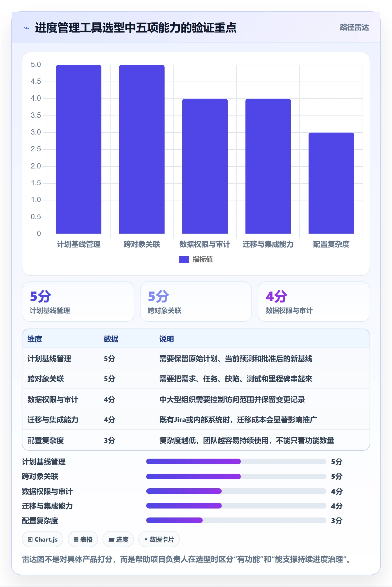The width and height of the screenshot is (392, 587).
Task: Click the 路径雷达 label in header
Action: point(354,27)
